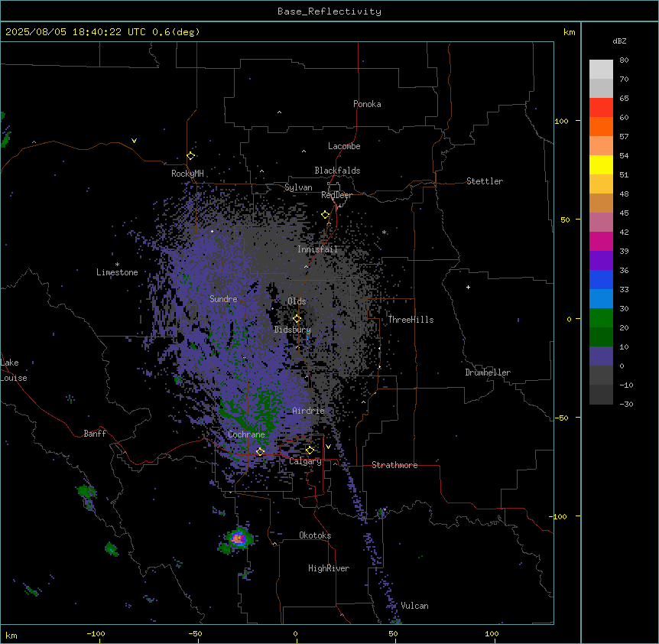Click the Drumheller label

pyautogui.click(x=488, y=372)
